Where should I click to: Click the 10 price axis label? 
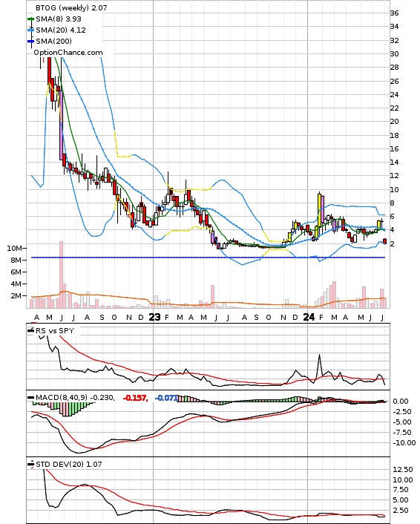[x=394, y=189]
